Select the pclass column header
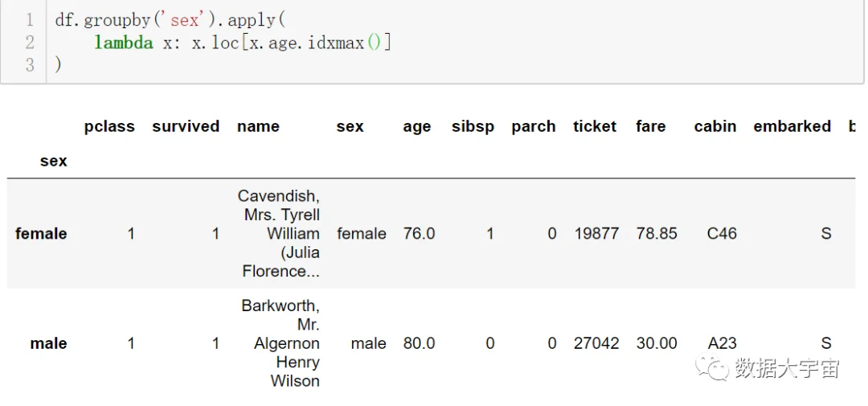 (109, 127)
